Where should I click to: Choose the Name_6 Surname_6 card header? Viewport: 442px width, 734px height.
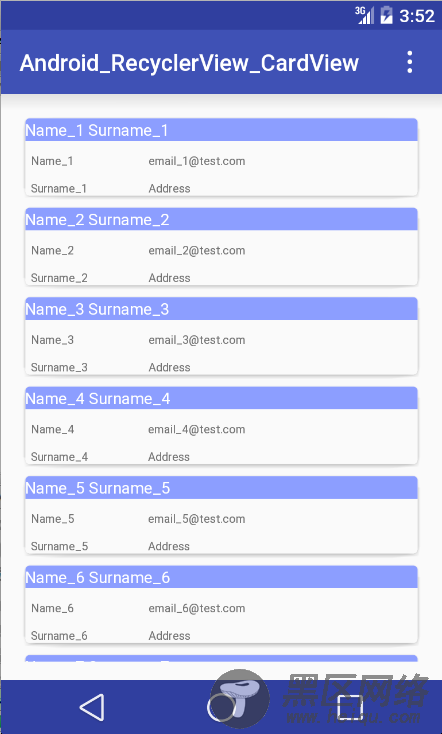pyautogui.click(x=221, y=577)
